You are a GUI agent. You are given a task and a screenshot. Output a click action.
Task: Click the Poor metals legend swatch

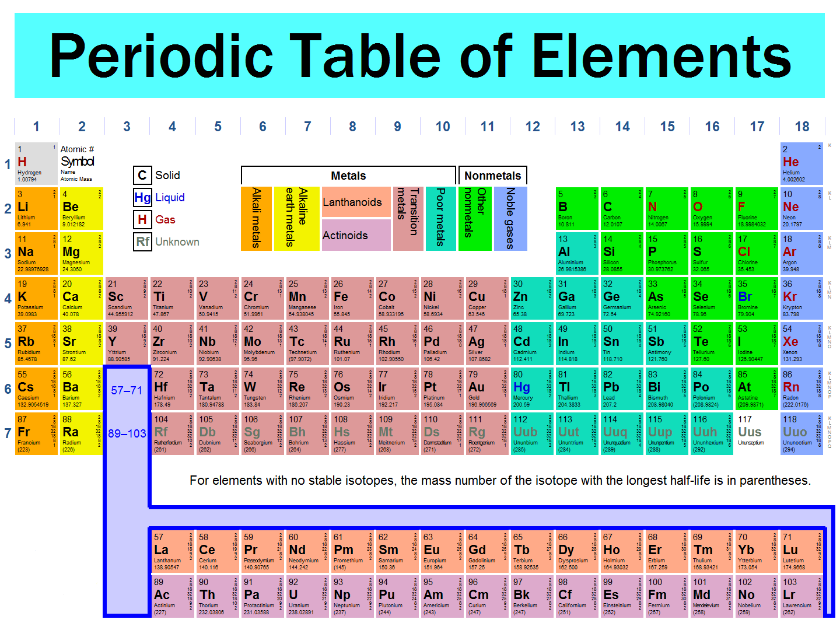point(441,219)
